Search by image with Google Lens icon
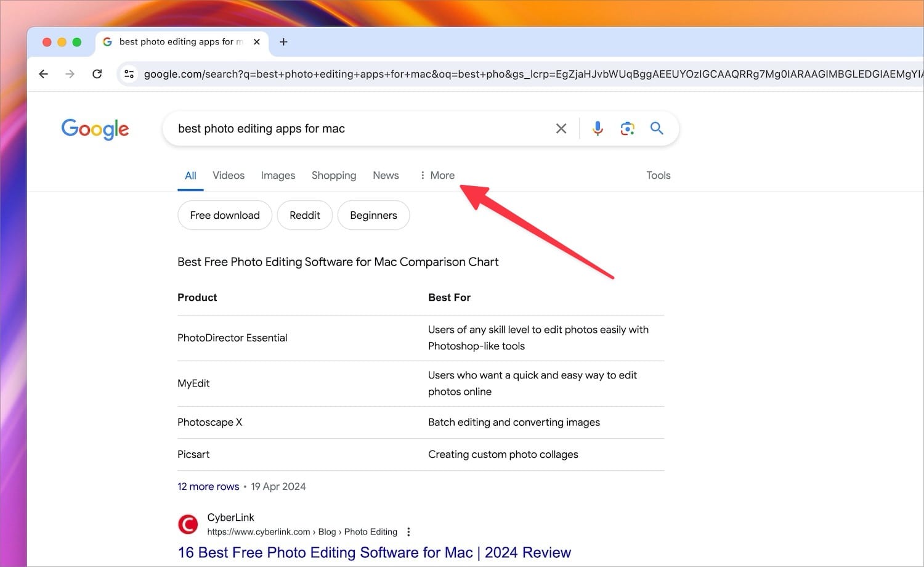 coord(627,128)
